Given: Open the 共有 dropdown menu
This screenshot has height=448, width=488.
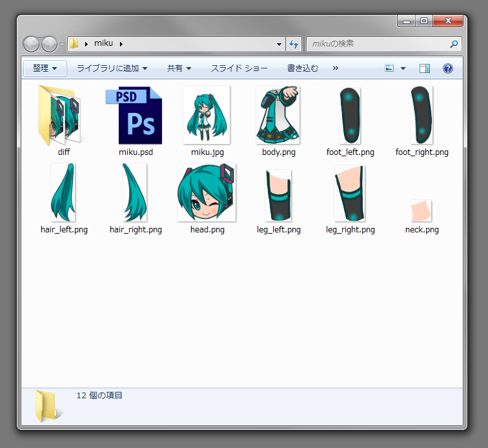Looking at the screenshot, I should point(179,68).
